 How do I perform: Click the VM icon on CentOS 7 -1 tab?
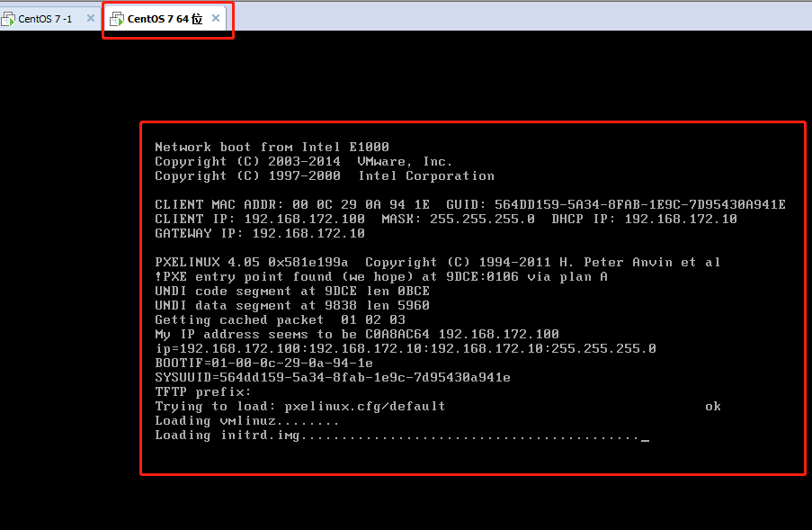8,19
